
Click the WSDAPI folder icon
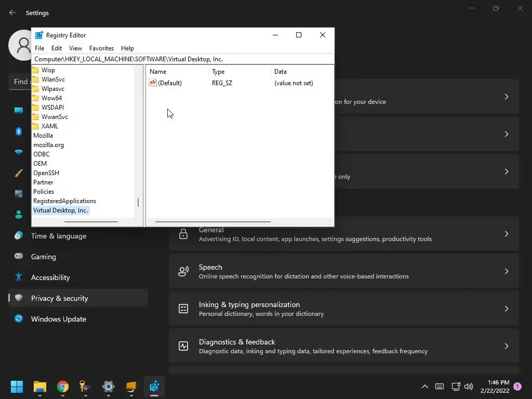click(36, 108)
